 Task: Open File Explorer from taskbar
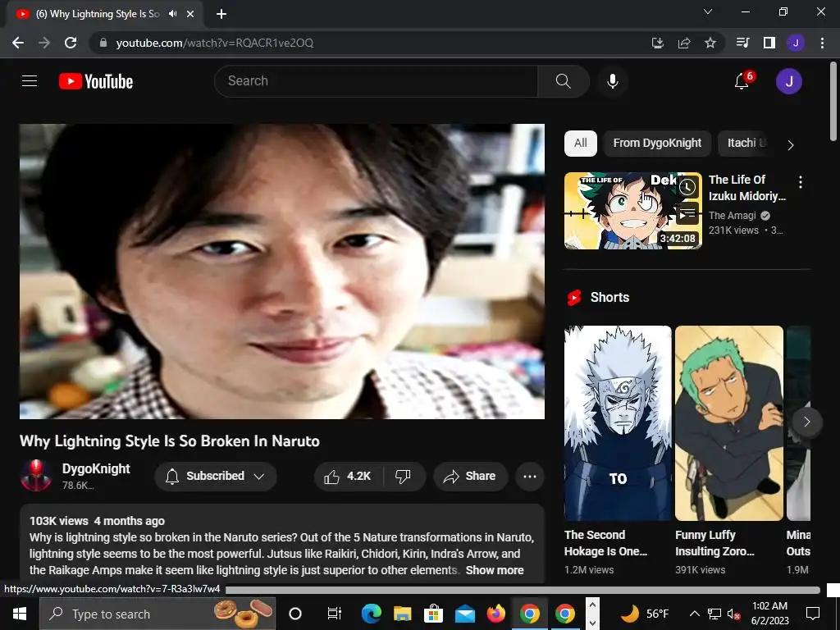pos(402,614)
